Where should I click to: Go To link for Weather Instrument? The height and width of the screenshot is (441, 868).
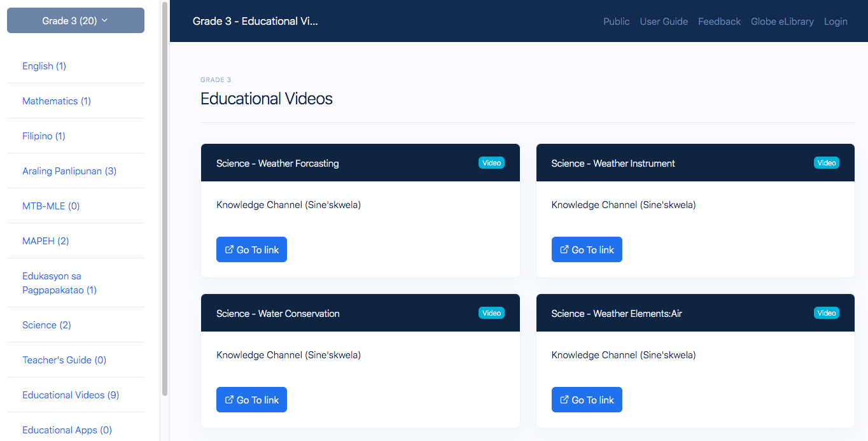click(x=587, y=249)
